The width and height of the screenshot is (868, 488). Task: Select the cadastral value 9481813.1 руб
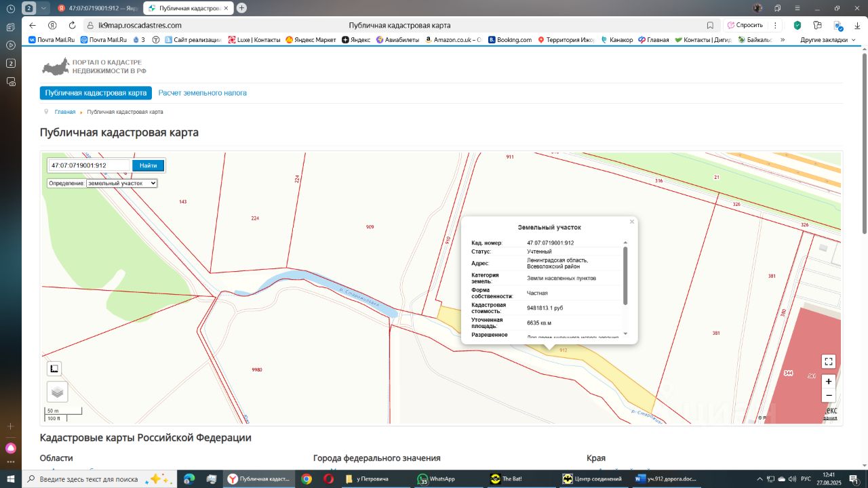545,308
